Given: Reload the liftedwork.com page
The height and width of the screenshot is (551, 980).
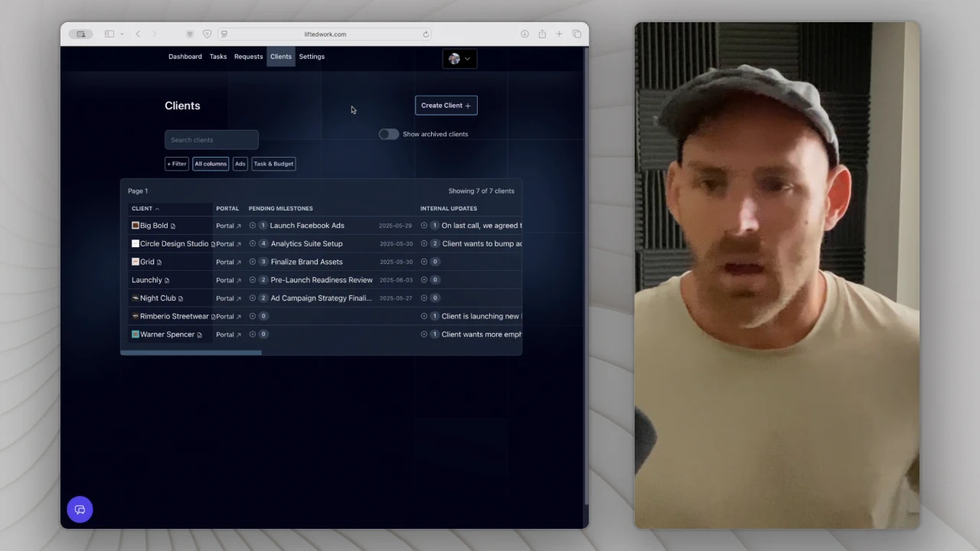Looking at the screenshot, I should point(426,34).
